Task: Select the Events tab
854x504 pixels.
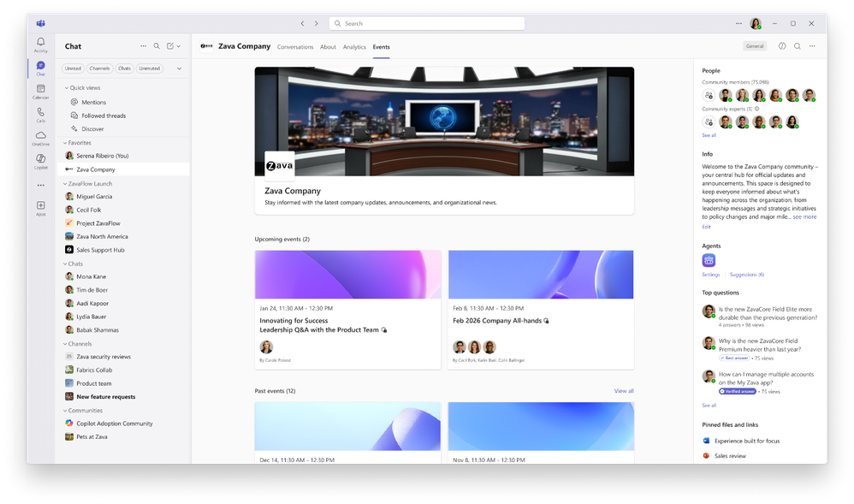Action: (x=382, y=47)
